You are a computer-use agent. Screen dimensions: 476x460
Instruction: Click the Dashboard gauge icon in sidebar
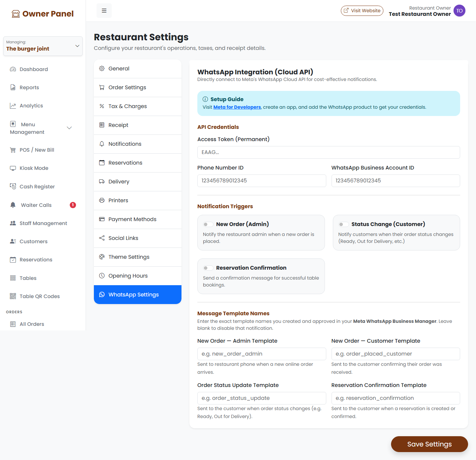click(x=13, y=69)
